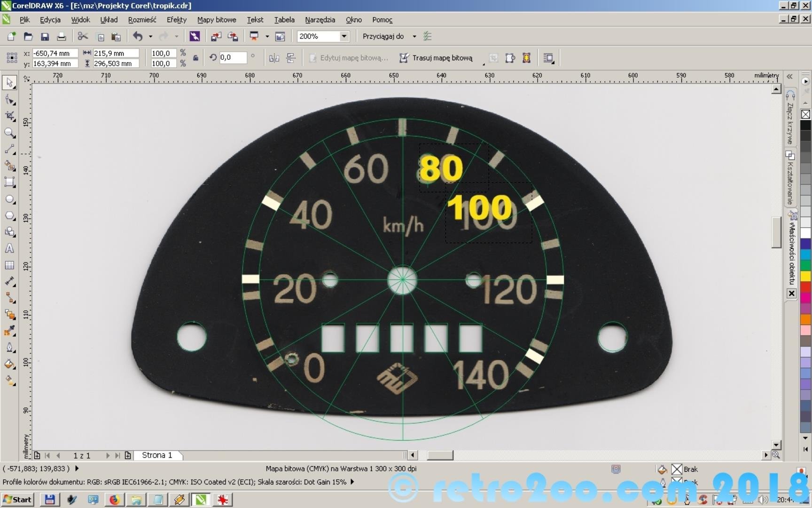Click the Save icon in the toolbar
The image size is (812, 508).
pyautogui.click(x=45, y=37)
